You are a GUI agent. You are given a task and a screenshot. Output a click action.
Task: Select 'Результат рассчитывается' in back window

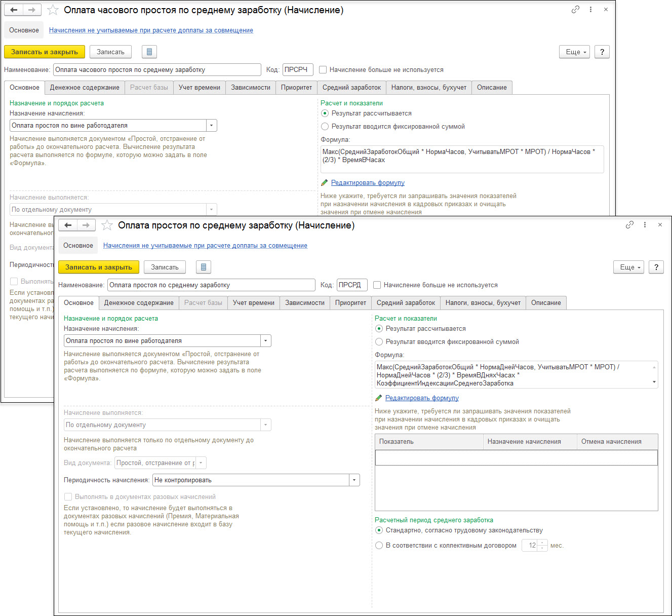pyautogui.click(x=325, y=113)
